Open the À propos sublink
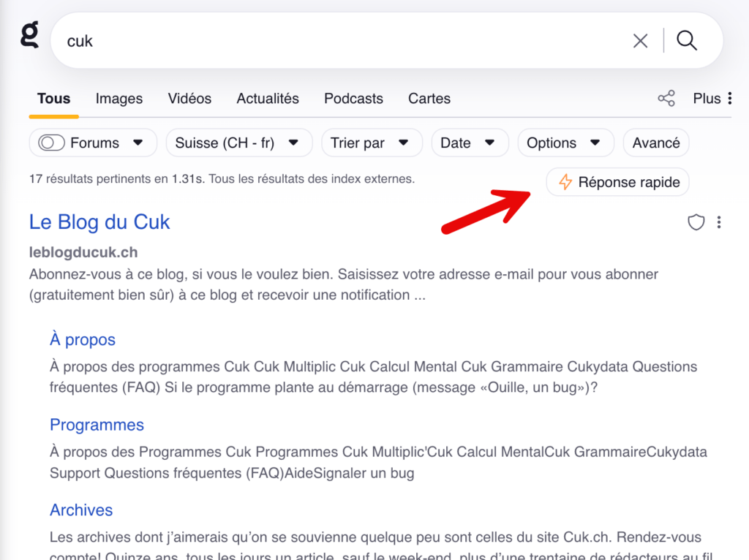The image size is (749, 560). 83,339
